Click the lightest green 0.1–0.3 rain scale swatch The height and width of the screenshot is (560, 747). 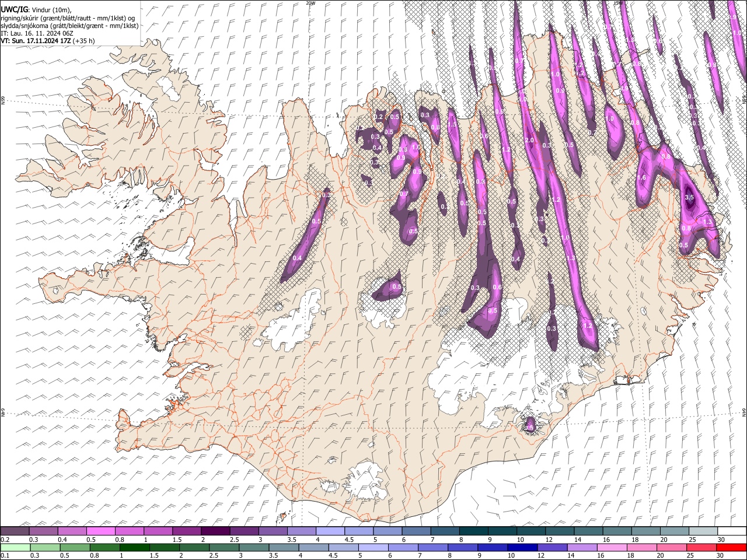click(15, 547)
